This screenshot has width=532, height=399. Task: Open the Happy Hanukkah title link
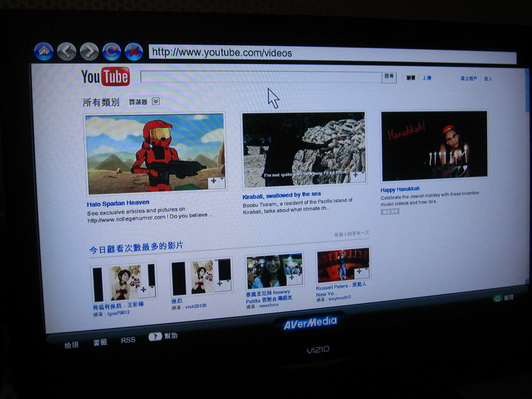[400, 190]
